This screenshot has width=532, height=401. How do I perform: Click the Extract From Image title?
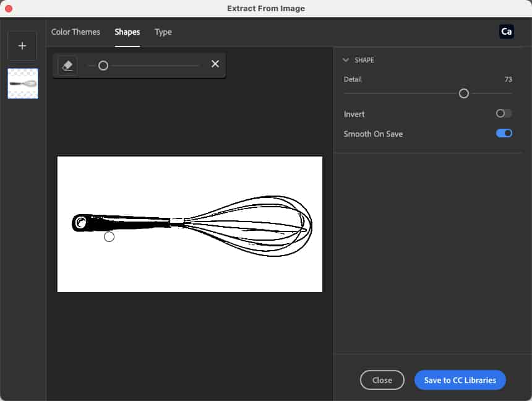click(266, 9)
